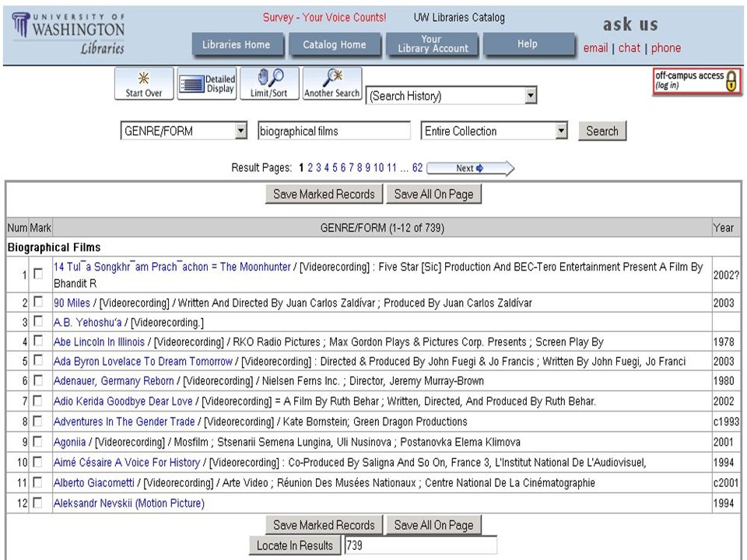Open the Agoniia record link

[x=69, y=443]
